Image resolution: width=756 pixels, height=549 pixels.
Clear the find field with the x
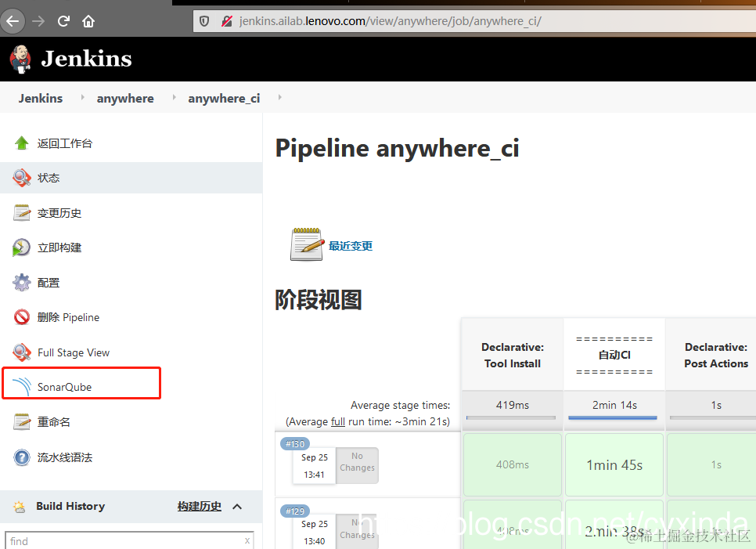(247, 541)
